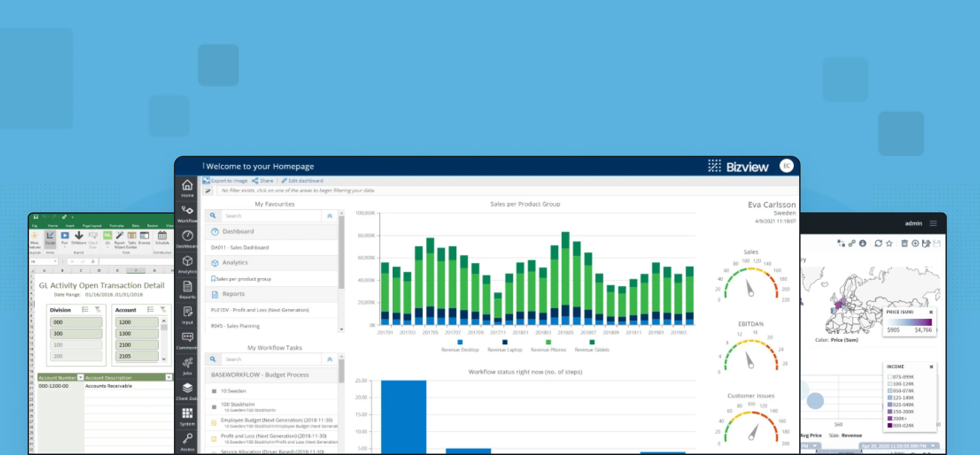
Task: Click the trash delete icon in admin toolbar
Action: pos(904,243)
